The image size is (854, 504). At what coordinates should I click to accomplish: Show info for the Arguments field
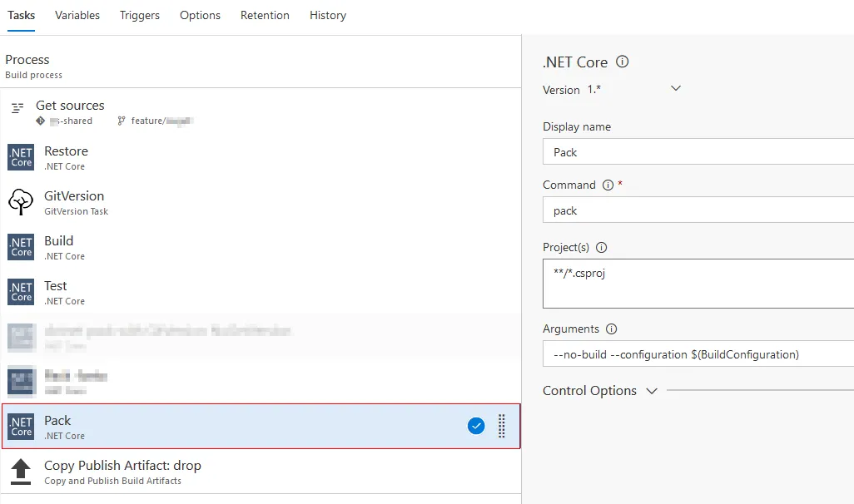click(612, 329)
